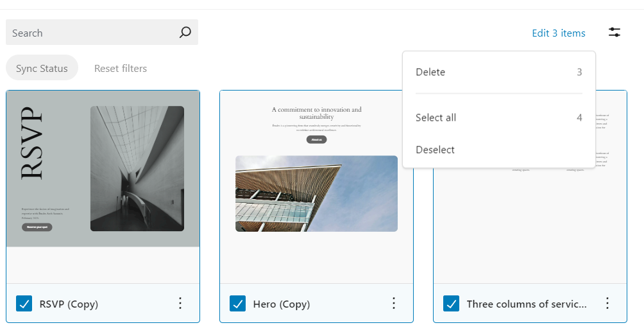
Task: Toggle the Edit 3 items dropdown
Action: pos(558,33)
